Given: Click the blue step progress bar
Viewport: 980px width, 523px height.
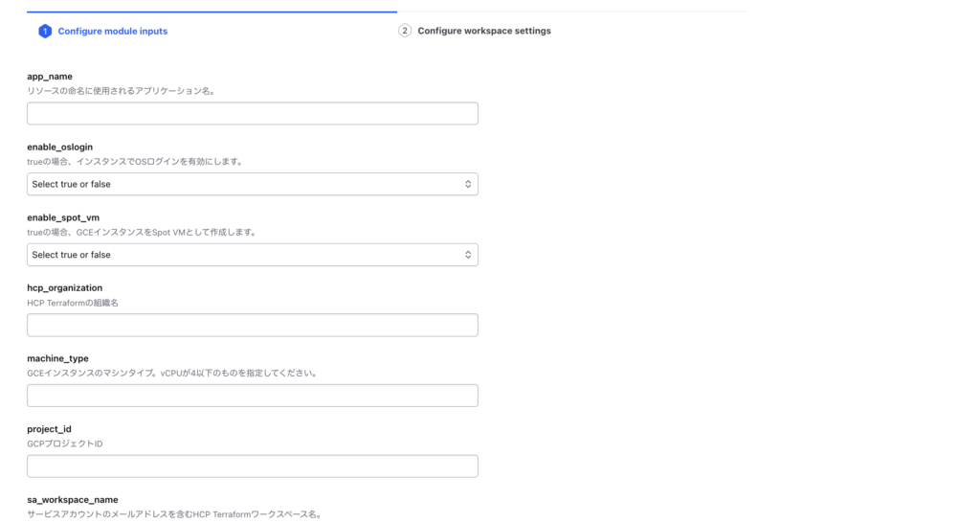Looking at the screenshot, I should tap(212, 11).
